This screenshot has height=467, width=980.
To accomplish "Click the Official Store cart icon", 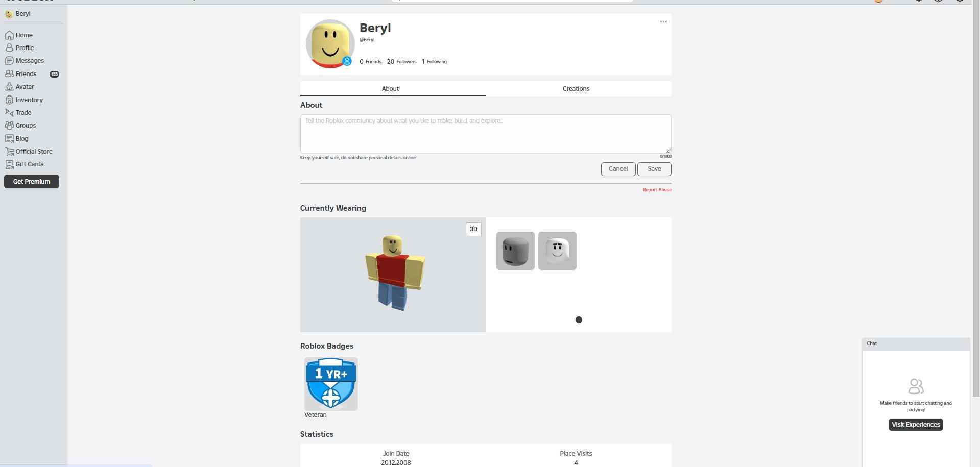I will 10,151.
